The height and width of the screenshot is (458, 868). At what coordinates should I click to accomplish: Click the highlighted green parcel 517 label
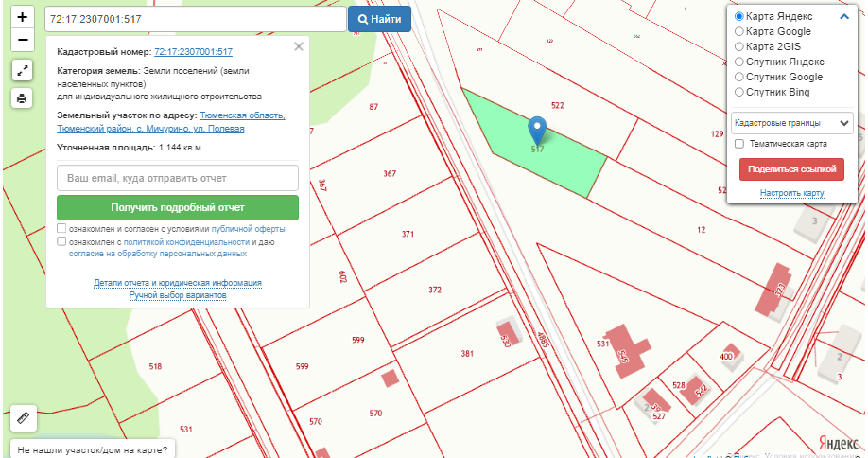pos(537,149)
